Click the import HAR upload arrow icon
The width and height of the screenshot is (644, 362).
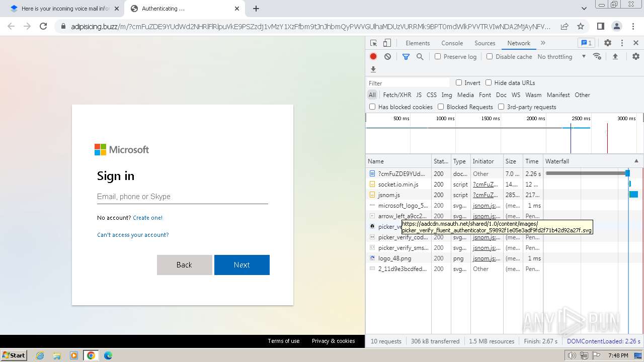coord(615,57)
